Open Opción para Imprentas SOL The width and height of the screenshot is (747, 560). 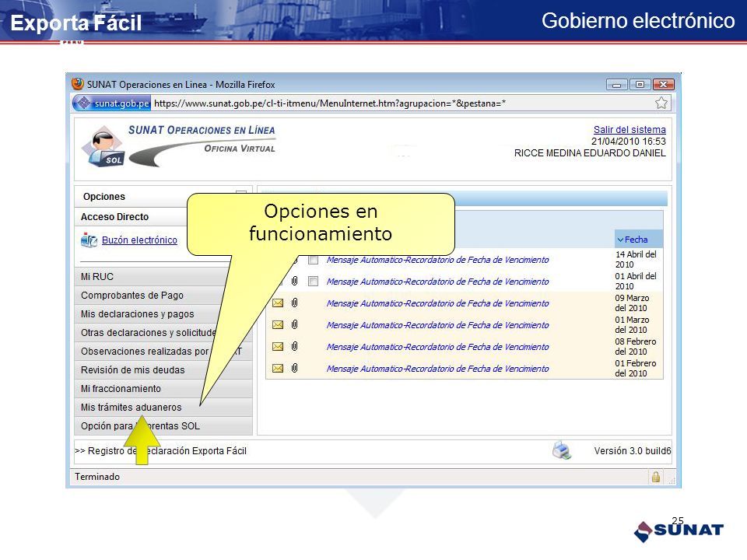click(x=163, y=425)
